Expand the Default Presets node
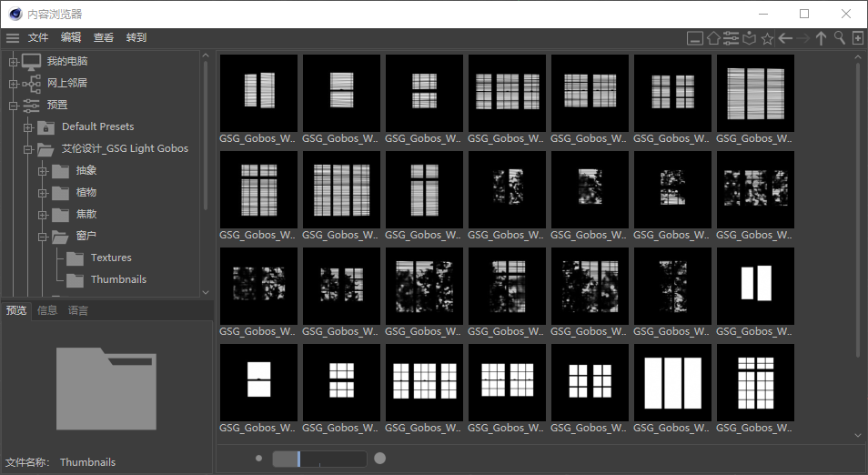The image size is (868, 475). click(28, 128)
